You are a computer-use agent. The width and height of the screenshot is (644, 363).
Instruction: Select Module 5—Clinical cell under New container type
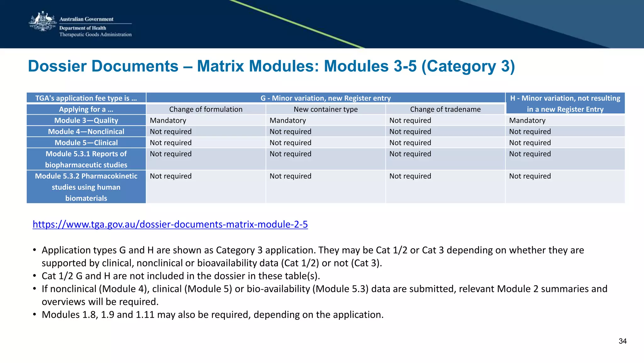point(326,143)
